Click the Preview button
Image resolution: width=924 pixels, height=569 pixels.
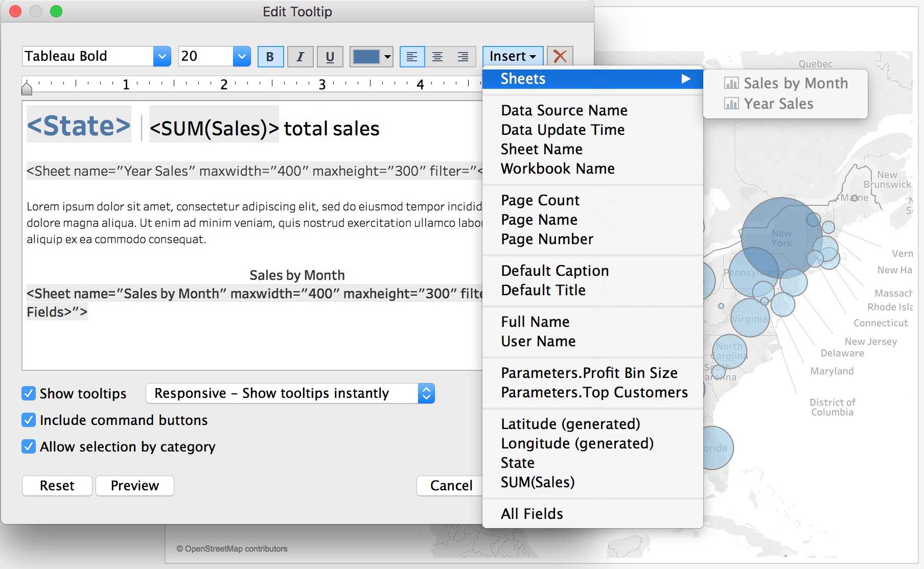click(x=135, y=486)
